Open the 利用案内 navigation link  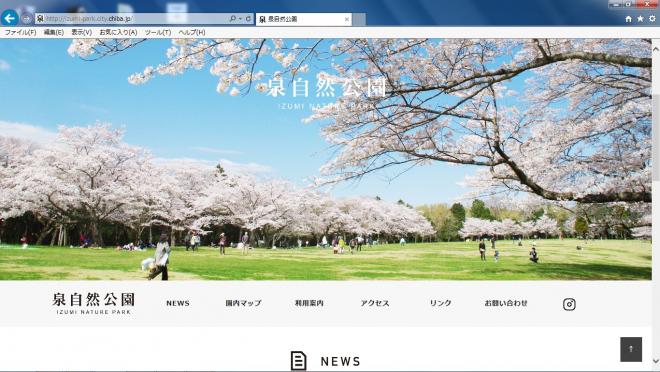coord(309,303)
